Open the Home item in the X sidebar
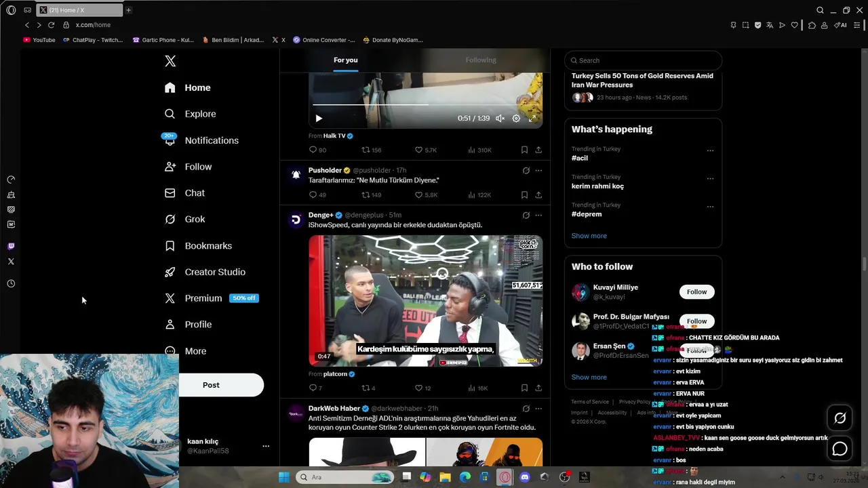The height and width of the screenshot is (488, 868). click(188, 87)
